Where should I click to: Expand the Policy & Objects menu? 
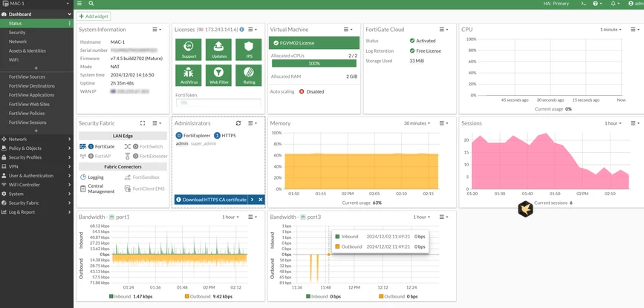(36, 148)
